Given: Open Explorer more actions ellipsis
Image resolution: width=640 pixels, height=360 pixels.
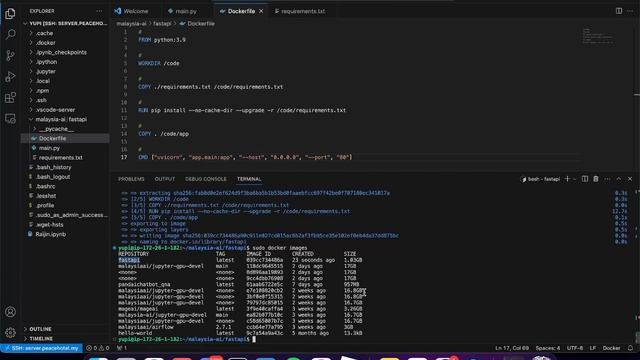Looking at the screenshot, I should (99, 11).
